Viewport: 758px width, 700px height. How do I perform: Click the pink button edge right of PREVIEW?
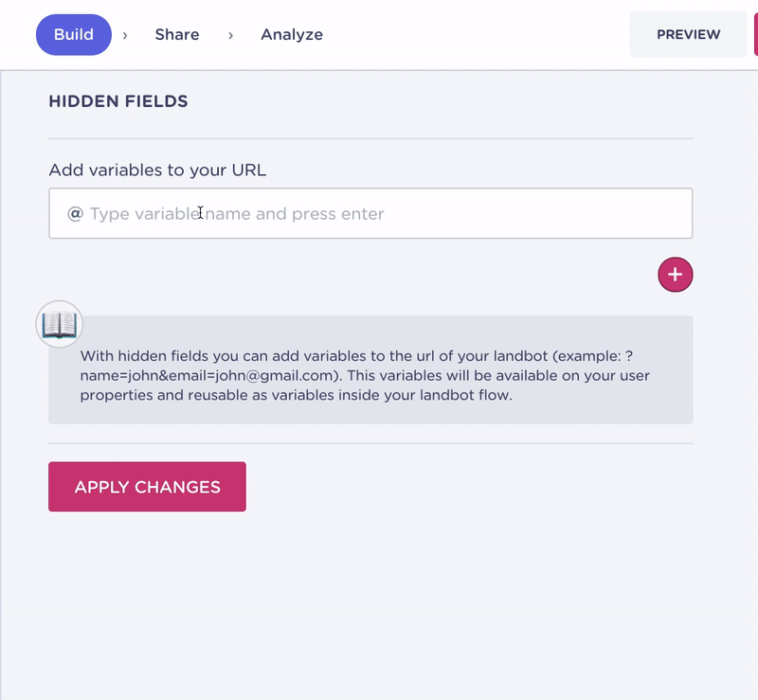[x=755, y=34]
